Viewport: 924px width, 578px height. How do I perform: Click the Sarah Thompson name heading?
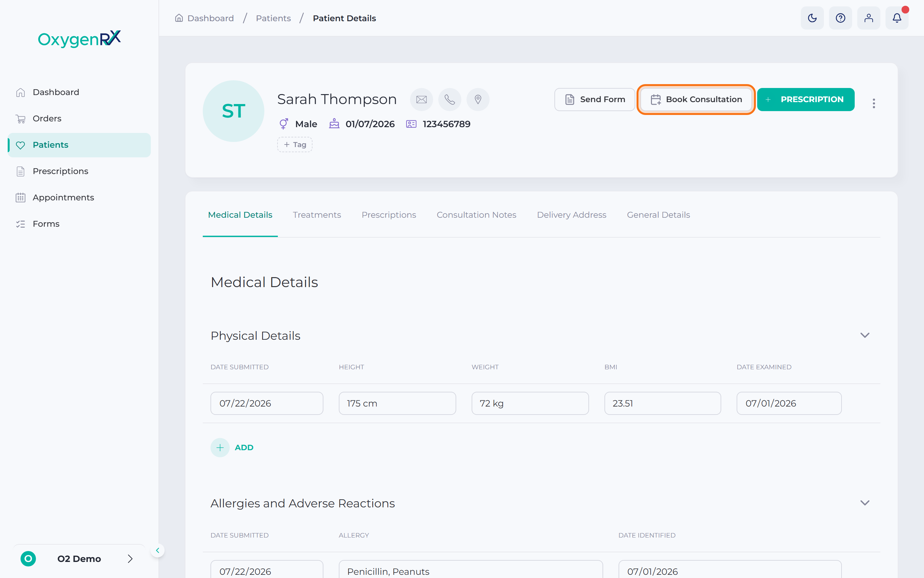pyautogui.click(x=337, y=99)
